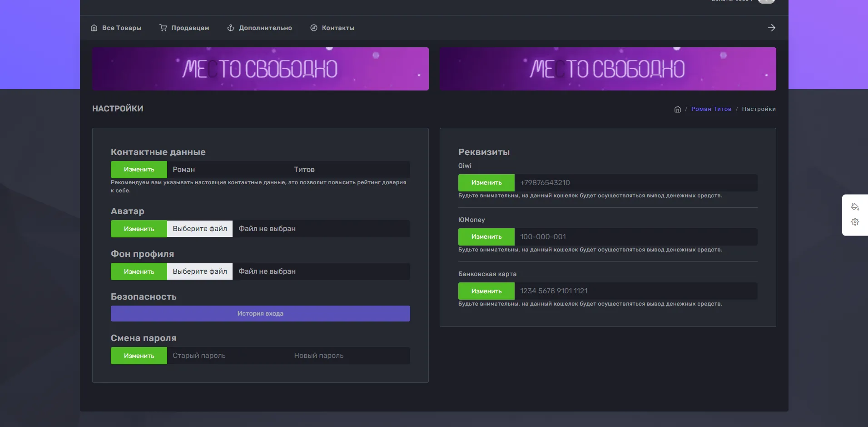Screen dimensions: 868x427
Task: Open the Все Товары menu
Action: pos(116,28)
